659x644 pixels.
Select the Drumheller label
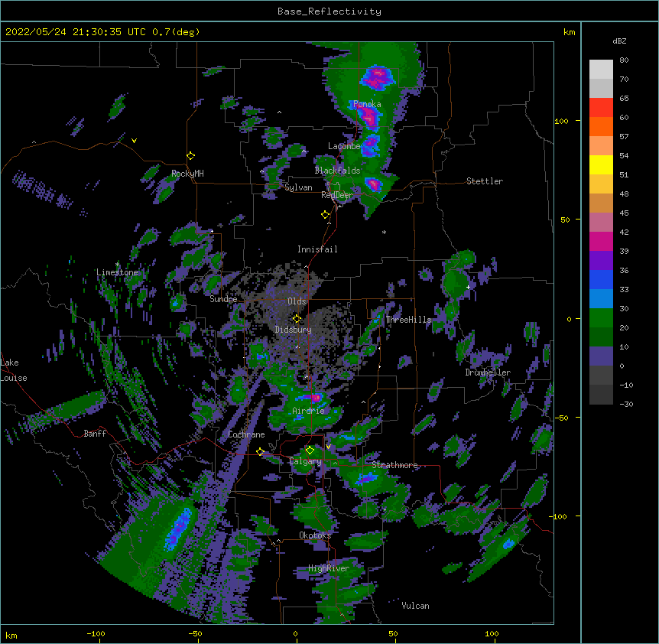pos(488,372)
